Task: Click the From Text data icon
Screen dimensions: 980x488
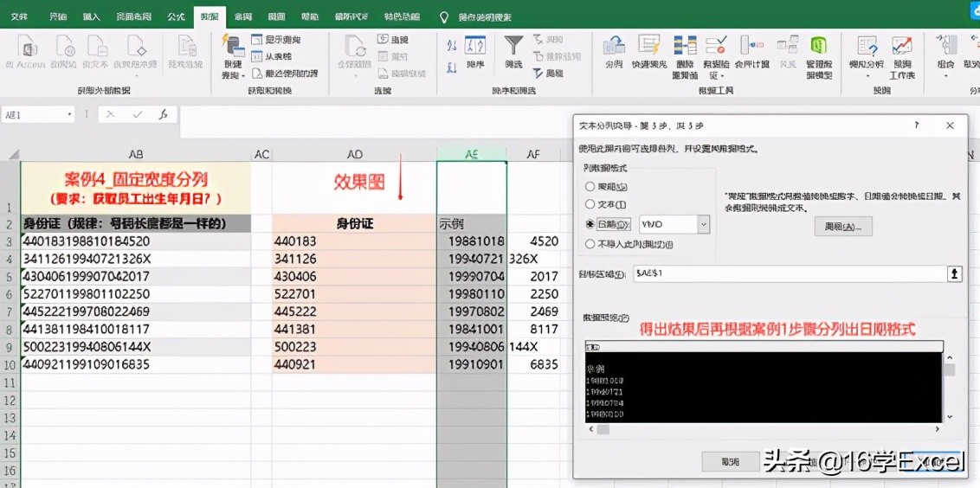Action: (96, 46)
